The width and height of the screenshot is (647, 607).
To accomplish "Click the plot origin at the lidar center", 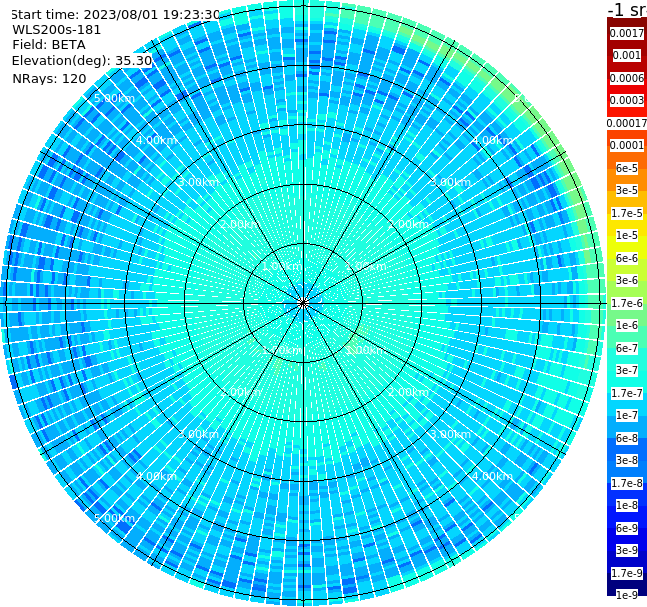I will pos(303,303).
